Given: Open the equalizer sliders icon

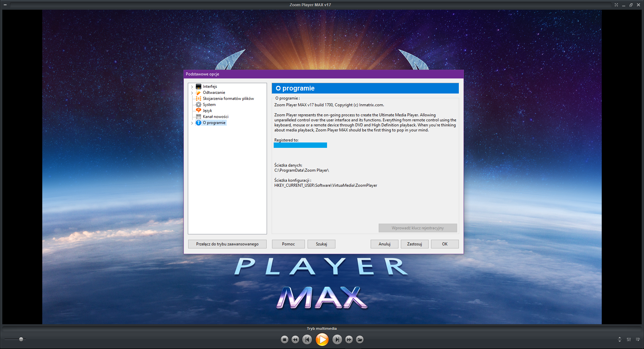Looking at the screenshot, I should [629, 340].
